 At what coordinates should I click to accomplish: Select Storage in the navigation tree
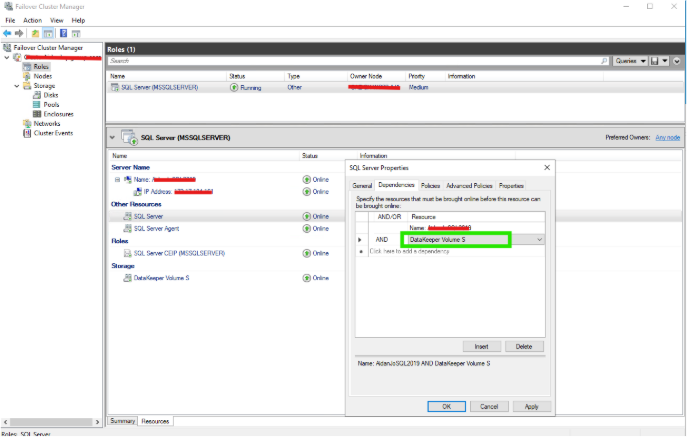point(44,86)
